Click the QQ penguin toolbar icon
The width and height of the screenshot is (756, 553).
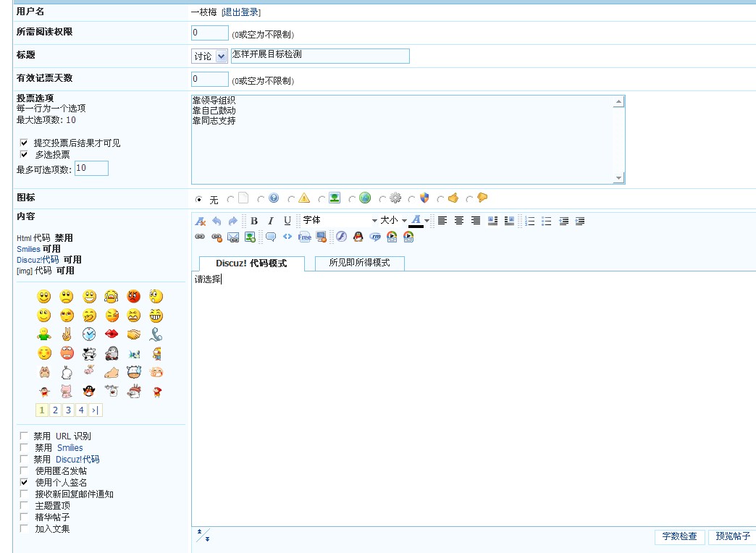(358, 237)
